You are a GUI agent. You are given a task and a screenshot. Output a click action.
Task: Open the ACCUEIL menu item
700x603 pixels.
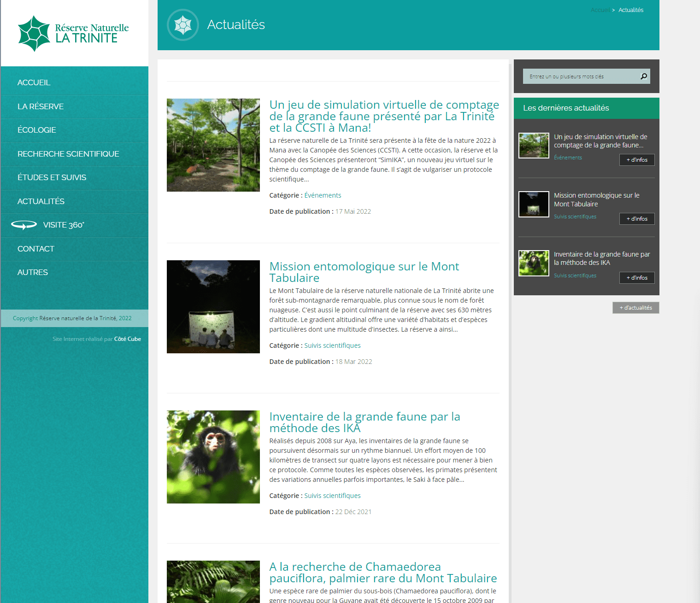pos(34,82)
